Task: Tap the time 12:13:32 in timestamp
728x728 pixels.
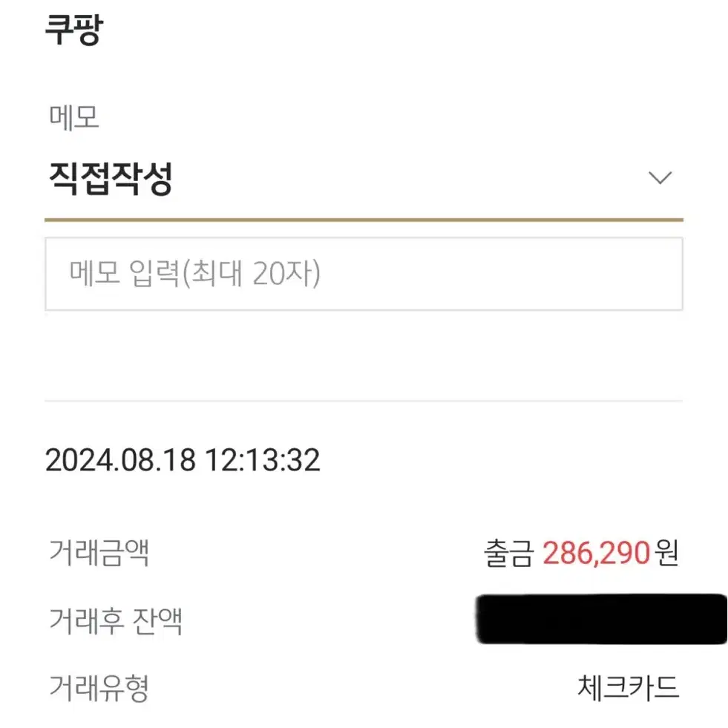Action: tap(262, 460)
